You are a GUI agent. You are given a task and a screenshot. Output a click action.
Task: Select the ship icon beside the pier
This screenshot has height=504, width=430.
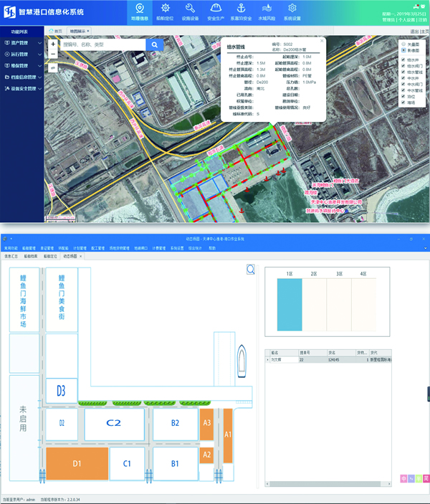click(242, 361)
